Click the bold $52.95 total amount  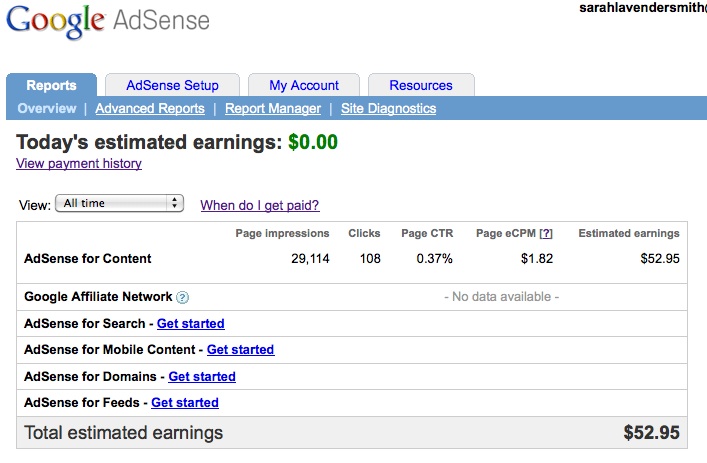[x=652, y=433]
